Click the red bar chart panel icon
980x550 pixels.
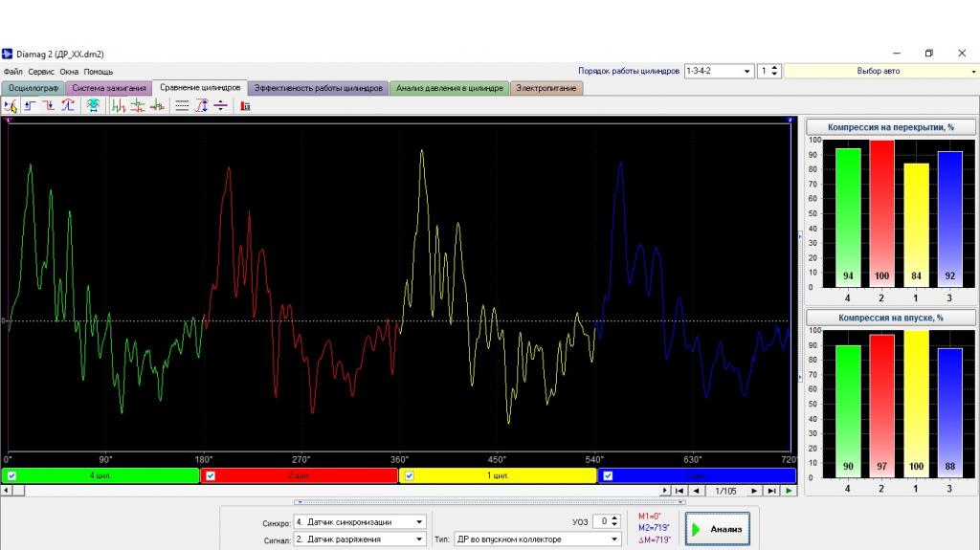click(246, 105)
